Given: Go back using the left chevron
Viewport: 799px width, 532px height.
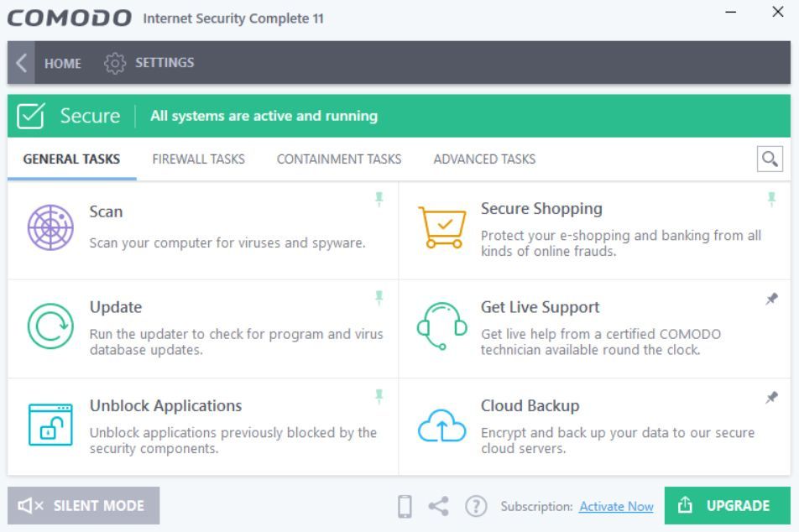Looking at the screenshot, I should click(x=21, y=63).
